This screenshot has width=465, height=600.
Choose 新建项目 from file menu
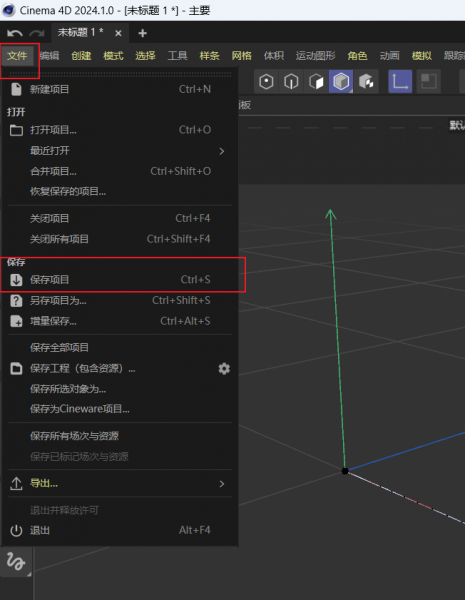120,89
